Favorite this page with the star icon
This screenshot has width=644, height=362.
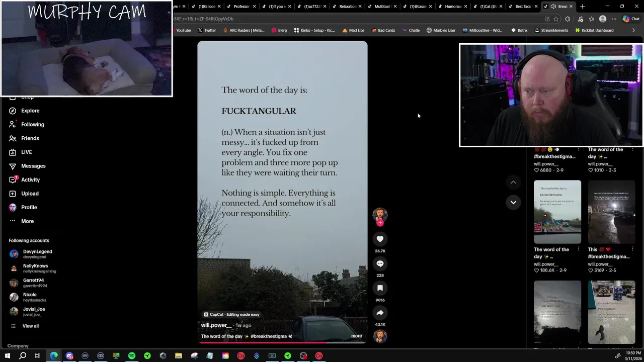click(x=556, y=19)
